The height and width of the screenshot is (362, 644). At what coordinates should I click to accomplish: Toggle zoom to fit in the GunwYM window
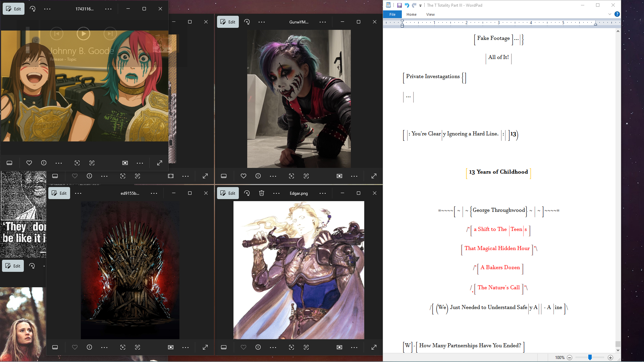tap(339, 176)
